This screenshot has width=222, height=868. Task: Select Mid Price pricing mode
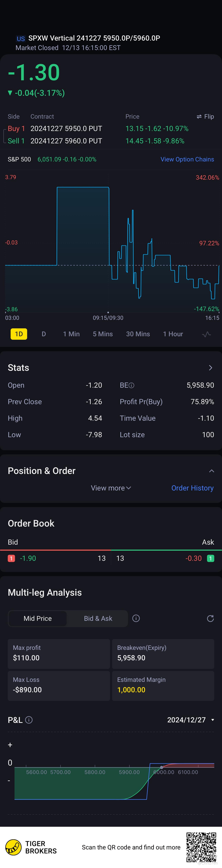click(x=38, y=618)
